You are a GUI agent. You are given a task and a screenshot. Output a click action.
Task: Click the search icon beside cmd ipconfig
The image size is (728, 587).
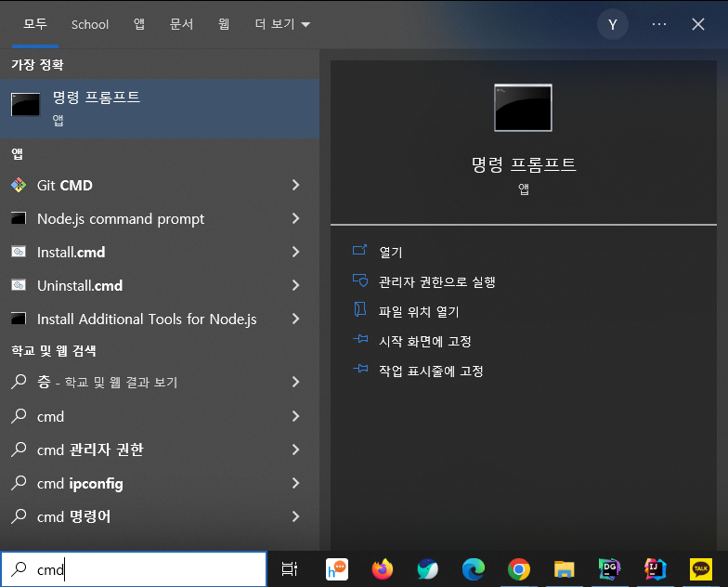tap(19, 483)
